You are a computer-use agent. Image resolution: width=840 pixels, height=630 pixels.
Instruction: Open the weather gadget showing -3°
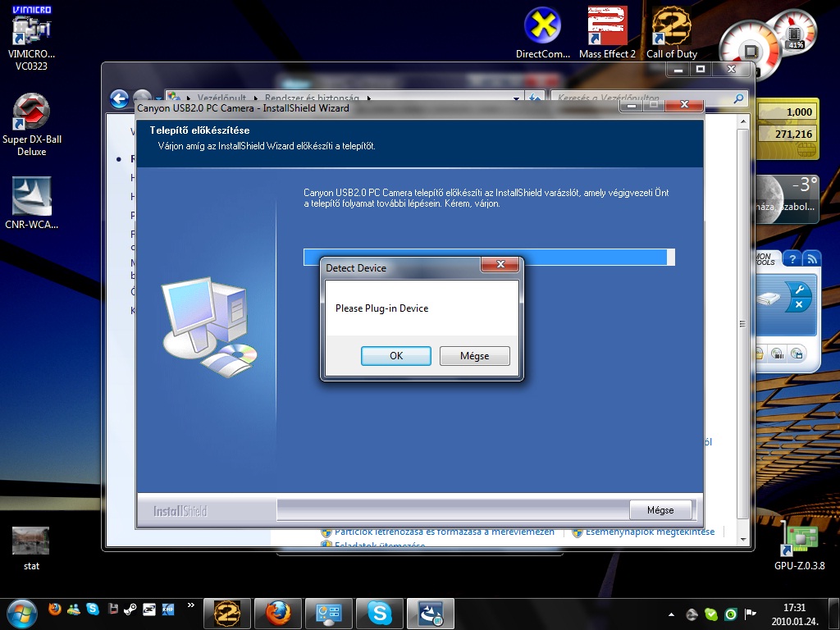pos(787,199)
